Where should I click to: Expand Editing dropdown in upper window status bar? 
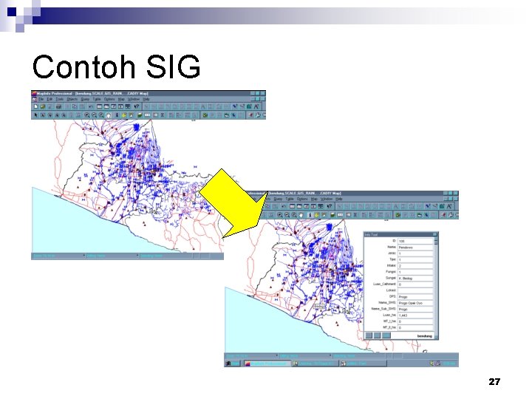pyautogui.click(x=137, y=256)
